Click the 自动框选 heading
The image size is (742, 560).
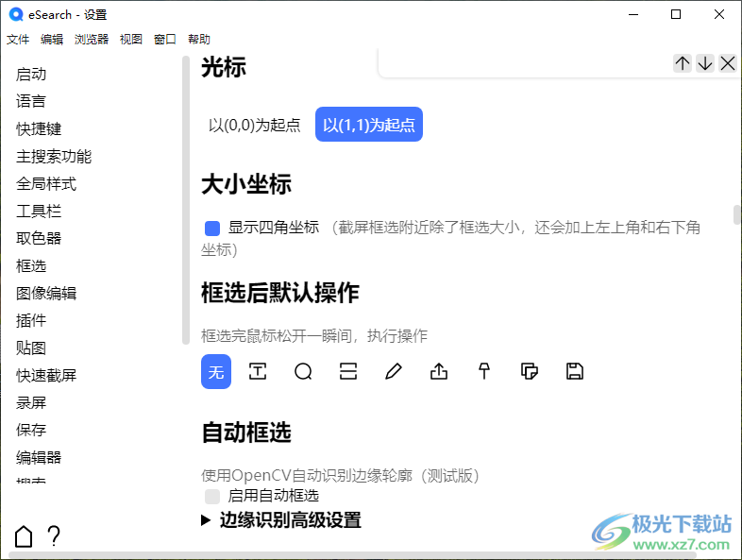pyautogui.click(x=246, y=433)
